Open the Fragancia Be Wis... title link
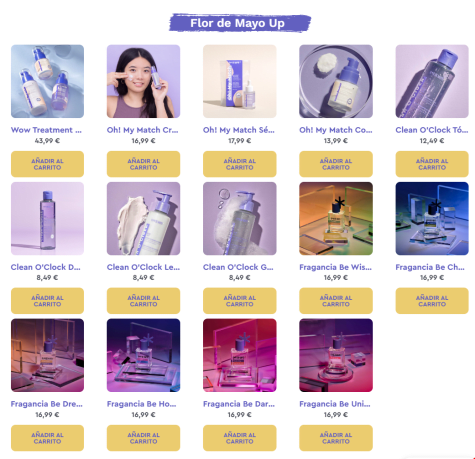 tap(335, 267)
